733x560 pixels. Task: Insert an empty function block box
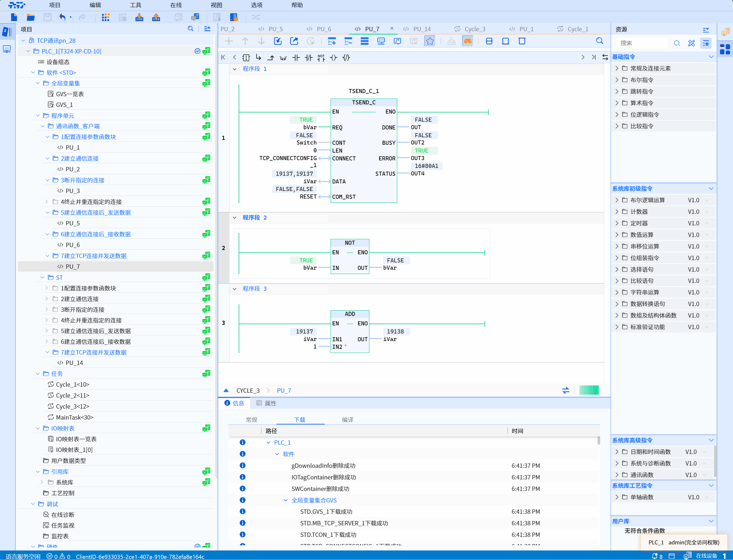(x=246, y=58)
